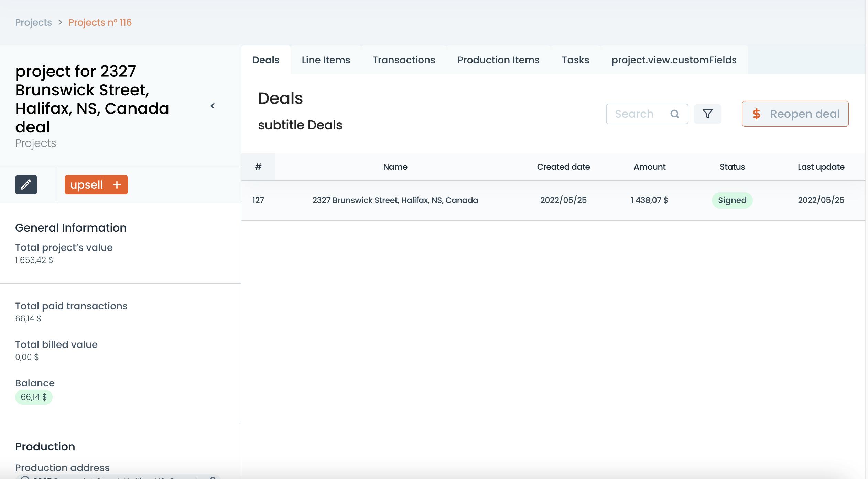Click the General Information heading

click(71, 228)
